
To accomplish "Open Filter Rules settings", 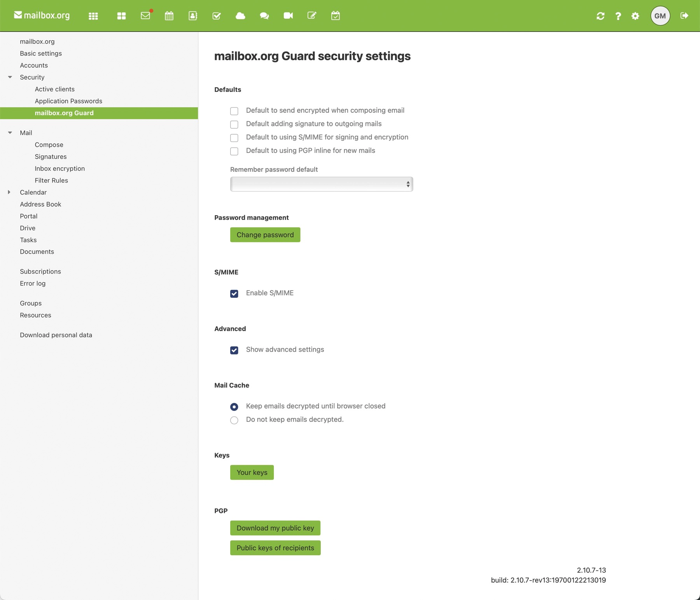I will (51, 180).
